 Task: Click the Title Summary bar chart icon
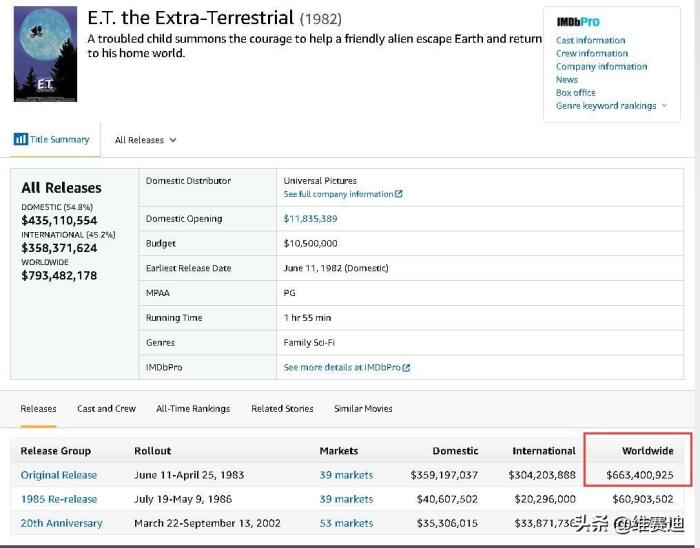point(20,140)
